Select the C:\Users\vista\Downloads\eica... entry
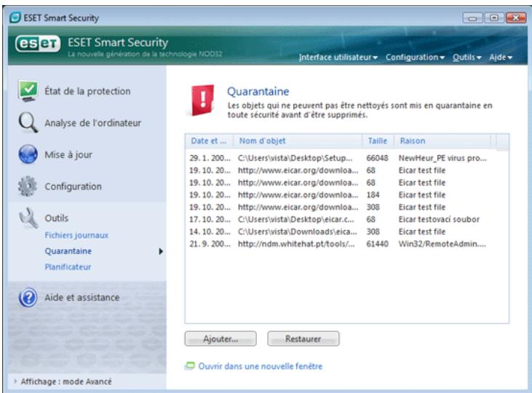The height and width of the screenshot is (393, 532). [x=297, y=231]
